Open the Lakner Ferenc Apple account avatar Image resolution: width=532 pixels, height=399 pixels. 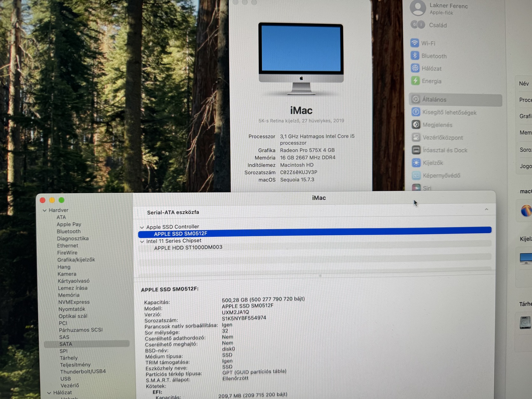point(418,8)
